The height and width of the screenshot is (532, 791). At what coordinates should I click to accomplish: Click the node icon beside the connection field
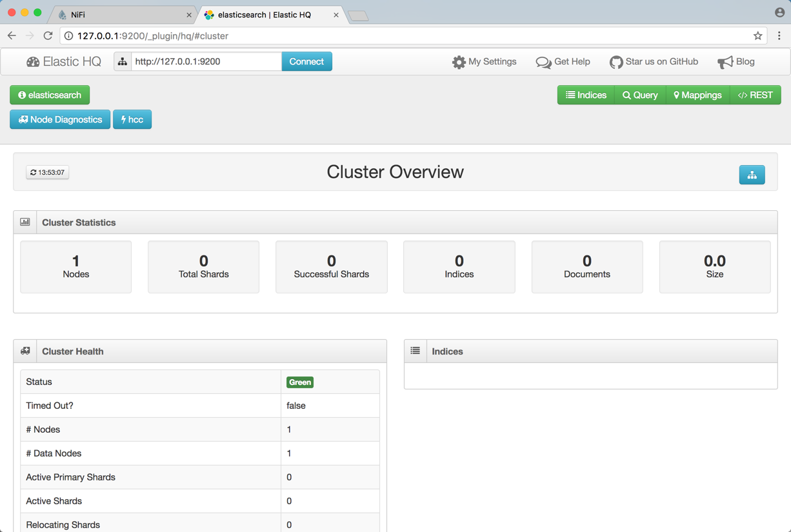tap(123, 61)
